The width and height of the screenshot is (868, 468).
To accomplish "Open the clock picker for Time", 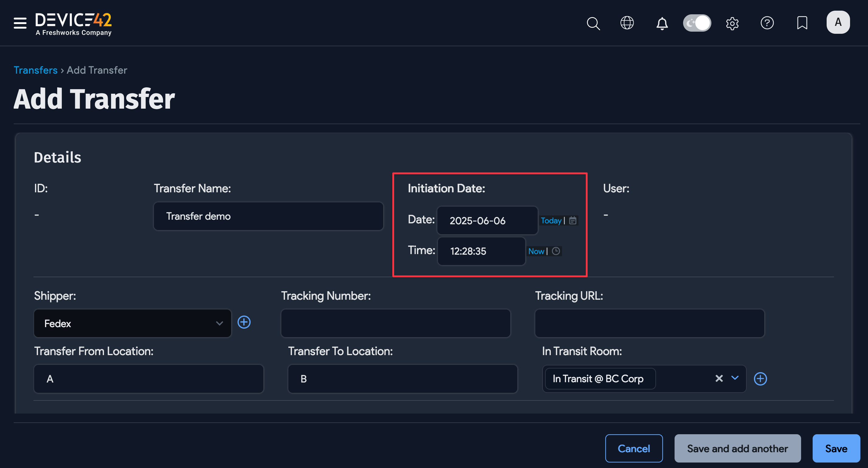I will click(556, 251).
